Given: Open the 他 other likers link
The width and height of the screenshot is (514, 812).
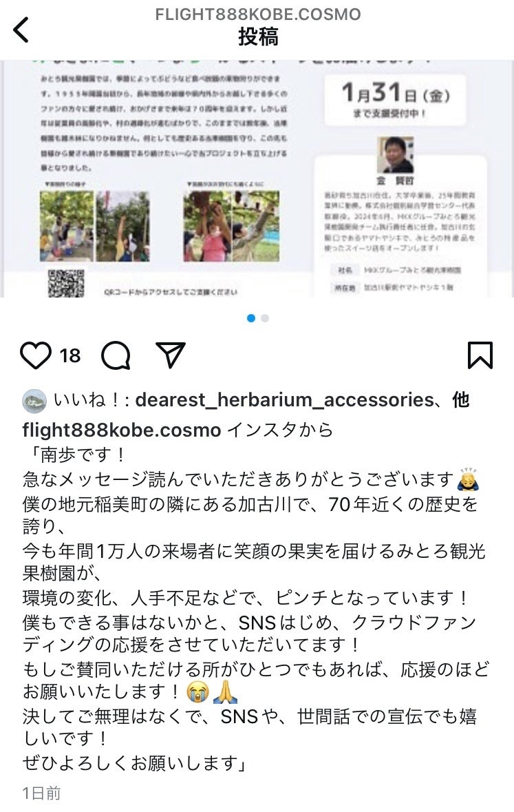Looking at the screenshot, I should pyautogui.click(x=461, y=399).
